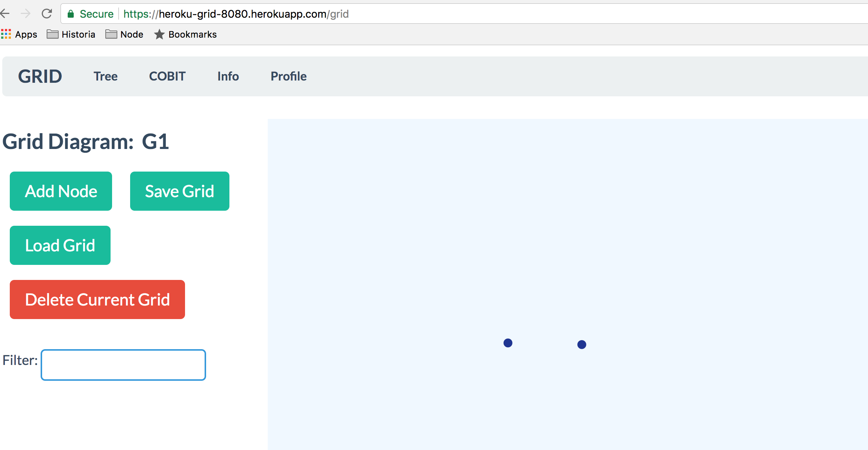Click the browser back arrow
This screenshot has height=450, width=868.
pyautogui.click(x=5, y=14)
